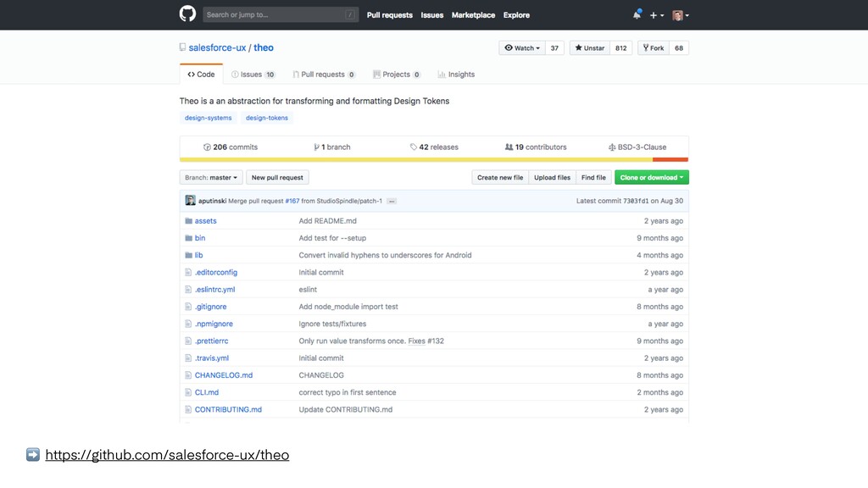Open latest commit 7303fd1
The height and width of the screenshot is (488, 868).
[636, 201]
